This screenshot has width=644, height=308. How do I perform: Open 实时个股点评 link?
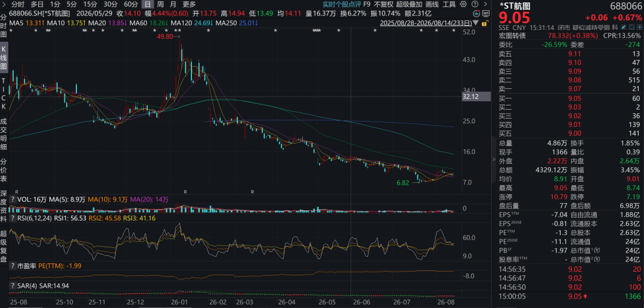pyautogui.click(x=341, y=5)
